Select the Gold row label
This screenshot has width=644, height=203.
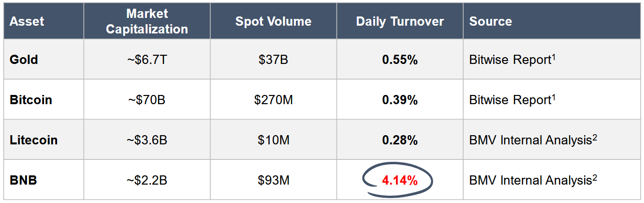tap(24, 60)
